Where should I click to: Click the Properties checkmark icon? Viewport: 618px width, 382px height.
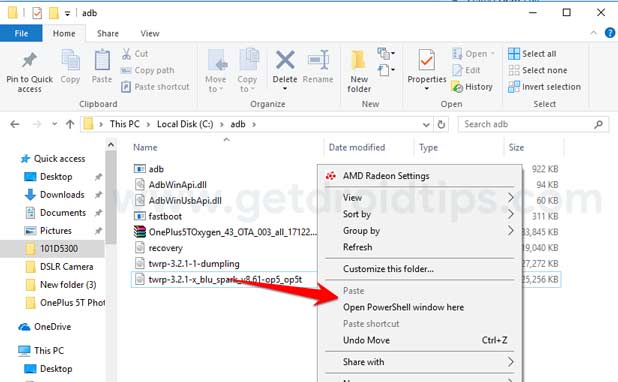tap(427, 60)
